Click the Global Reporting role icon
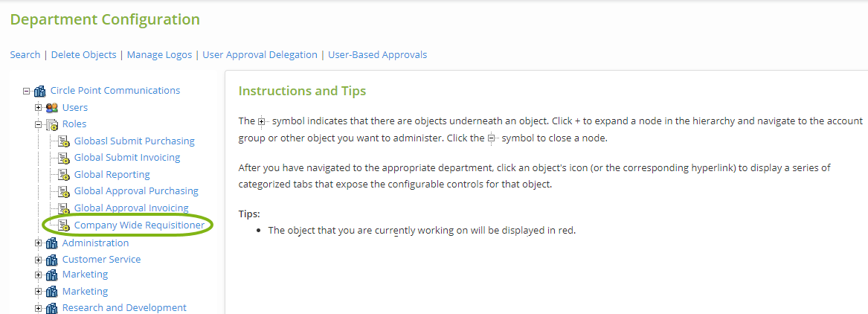 tap(64, 175)
